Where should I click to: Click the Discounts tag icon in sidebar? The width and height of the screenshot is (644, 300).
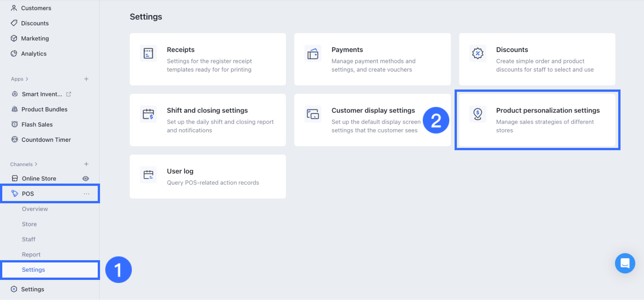point(14,23)
